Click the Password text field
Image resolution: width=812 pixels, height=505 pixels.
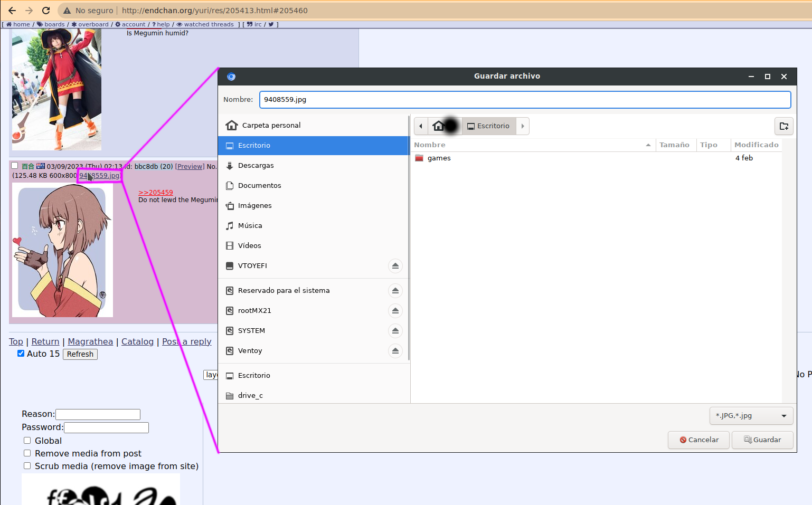coord(106,427)
